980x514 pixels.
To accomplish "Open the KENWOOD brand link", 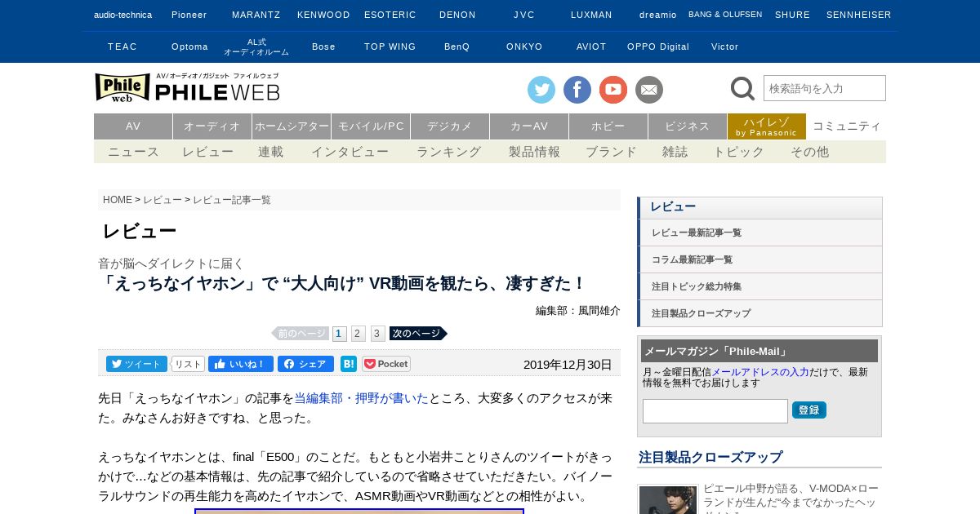I will (x=323, y=15).
